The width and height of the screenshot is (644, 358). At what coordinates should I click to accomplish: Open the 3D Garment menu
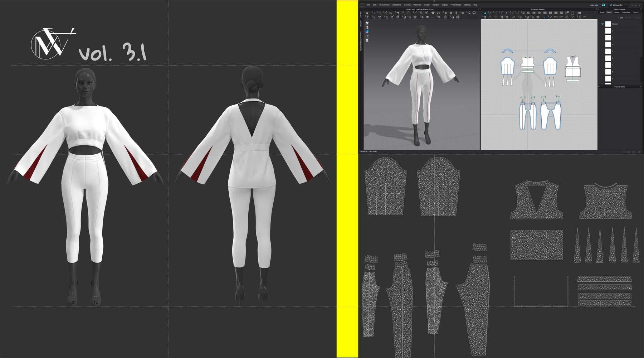point(384,5)
